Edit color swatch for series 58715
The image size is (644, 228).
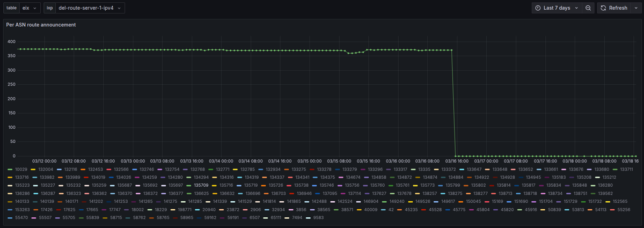(x=105, y=218)
